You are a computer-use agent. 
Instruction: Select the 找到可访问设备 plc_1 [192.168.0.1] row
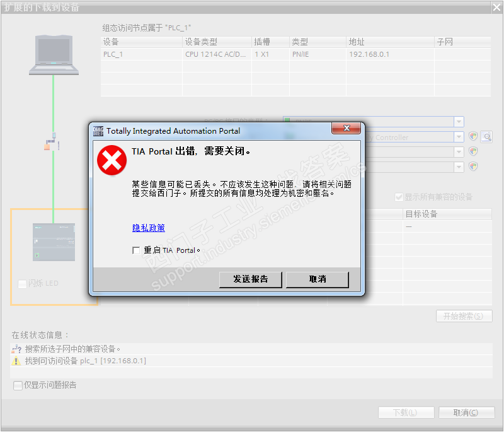251,361
